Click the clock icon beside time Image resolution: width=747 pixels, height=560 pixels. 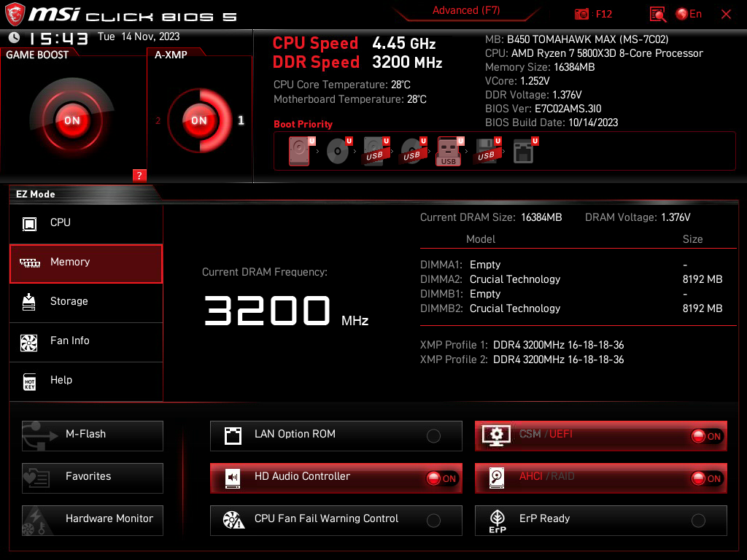[15, 37]
